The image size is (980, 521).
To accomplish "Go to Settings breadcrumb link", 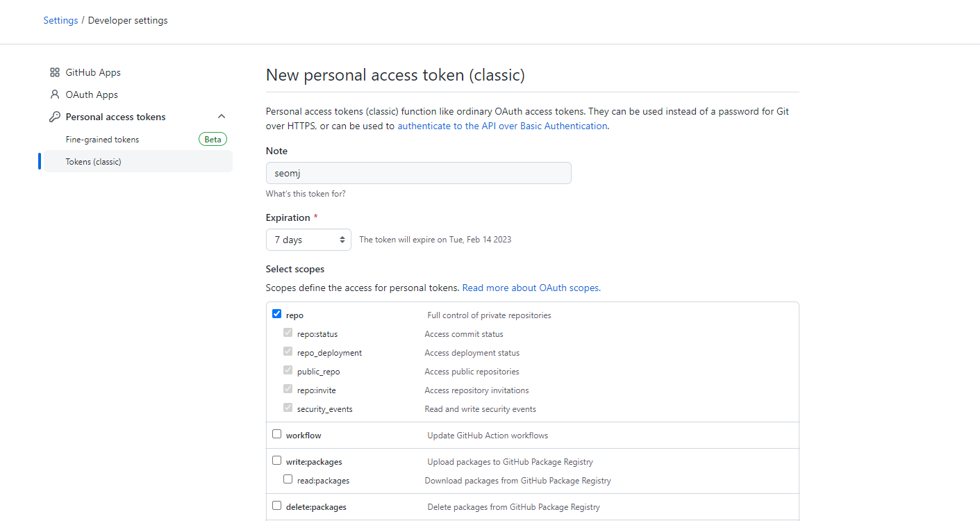I will click(x=60, y=20).
